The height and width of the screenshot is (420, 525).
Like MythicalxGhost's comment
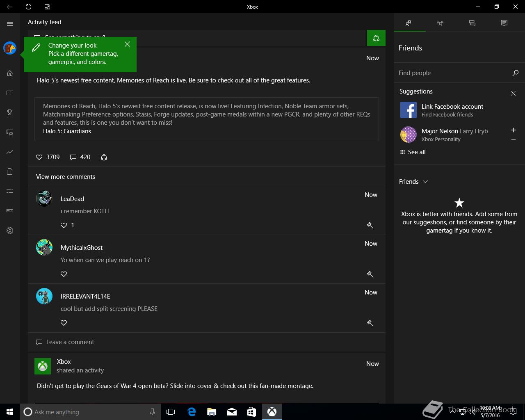[x=64, y=274]
